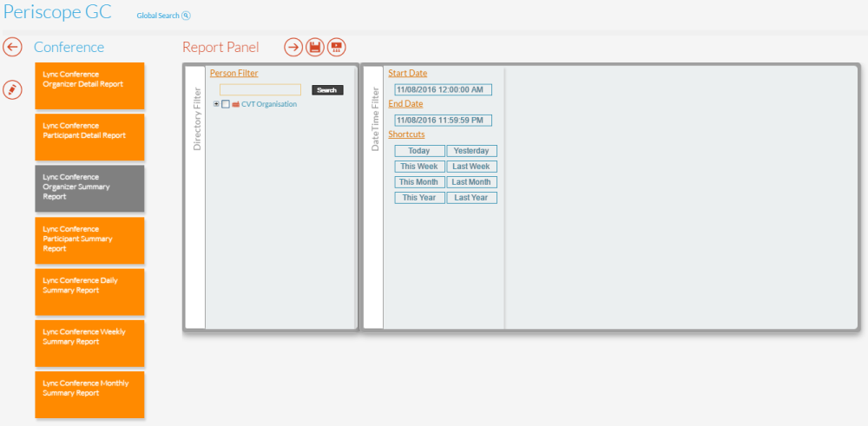Click the pencil edit icon
The height and width of the screenshot is (426, 868).
point(12,89)
